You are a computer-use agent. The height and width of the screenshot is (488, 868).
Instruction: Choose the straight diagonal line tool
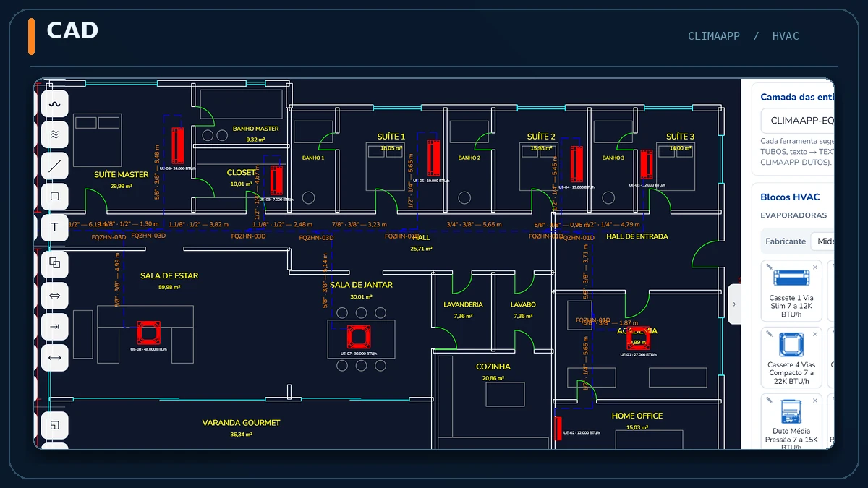click(x=55, y=166)
